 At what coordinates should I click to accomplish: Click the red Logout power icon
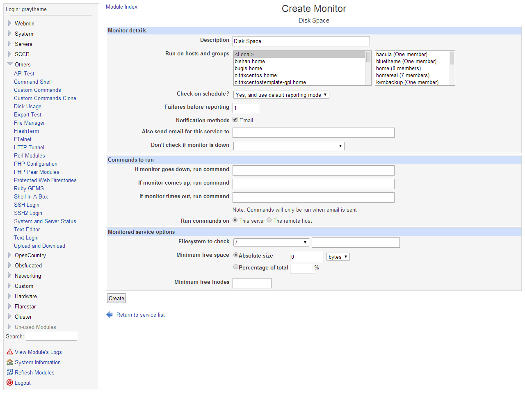tap(10, 383)
